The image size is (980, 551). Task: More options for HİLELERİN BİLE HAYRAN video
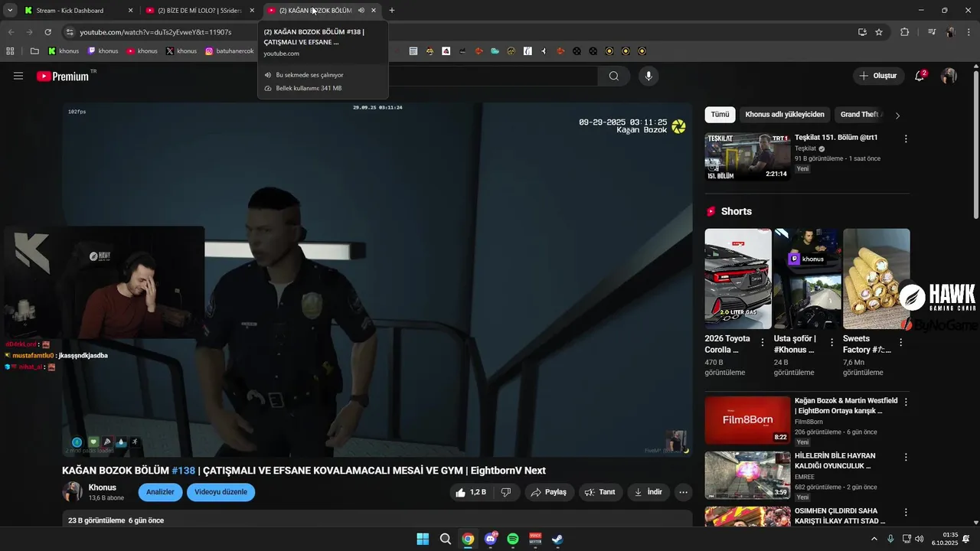906,457
